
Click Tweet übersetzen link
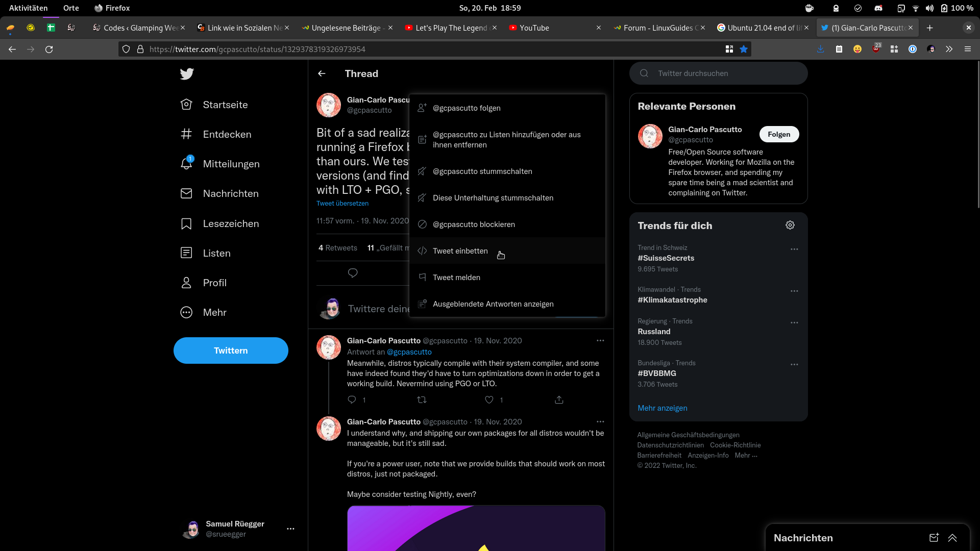click(x=342, y=203)
